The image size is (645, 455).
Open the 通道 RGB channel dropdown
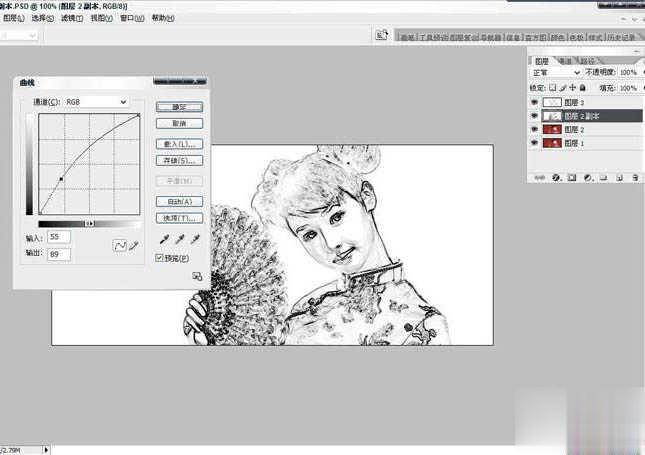[96, 102]
